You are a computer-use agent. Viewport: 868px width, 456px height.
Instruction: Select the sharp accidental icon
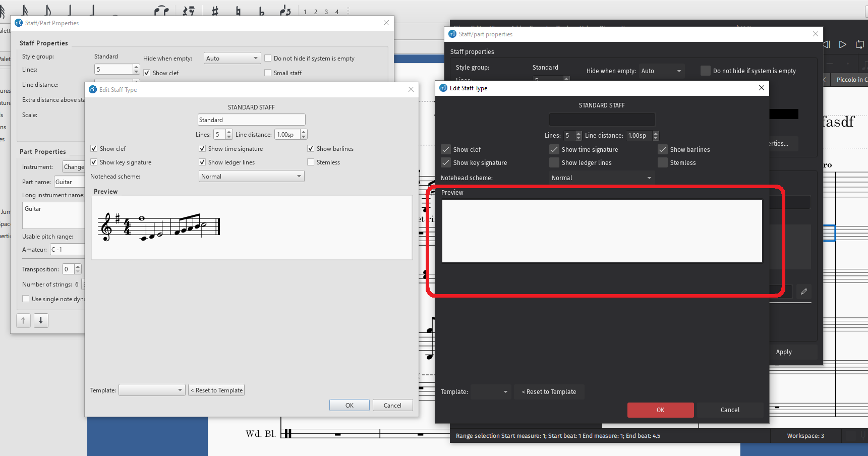click(x=215, y=11)
